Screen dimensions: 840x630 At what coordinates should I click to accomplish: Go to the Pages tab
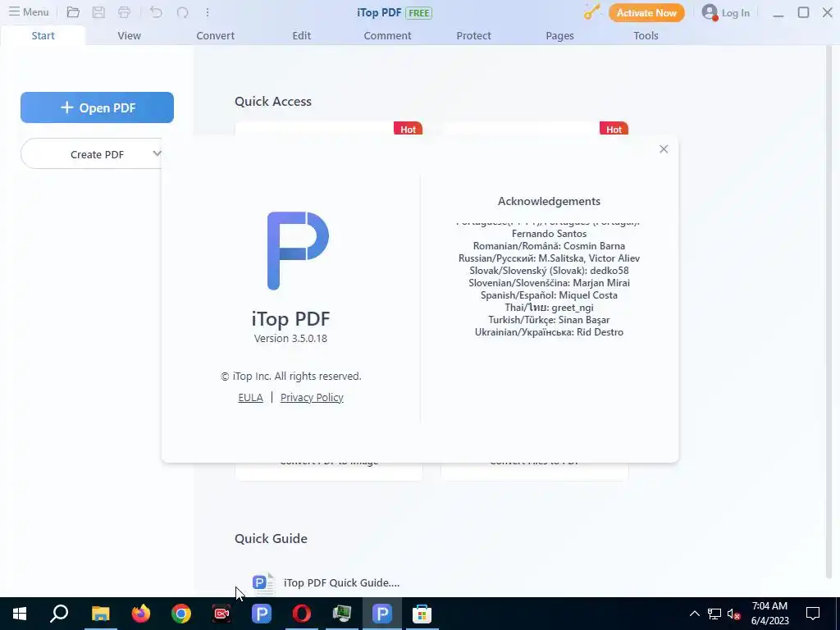click(x=559, y=35)
